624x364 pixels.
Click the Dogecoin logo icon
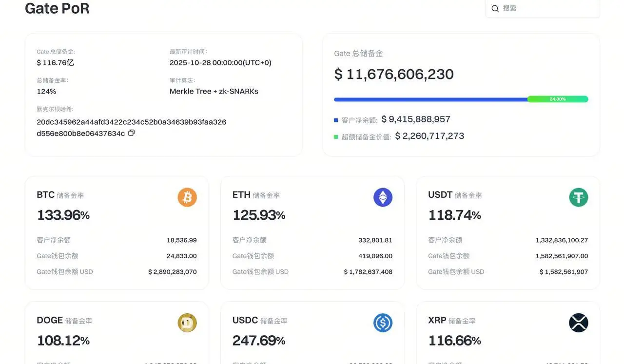(x=187, y=323)
